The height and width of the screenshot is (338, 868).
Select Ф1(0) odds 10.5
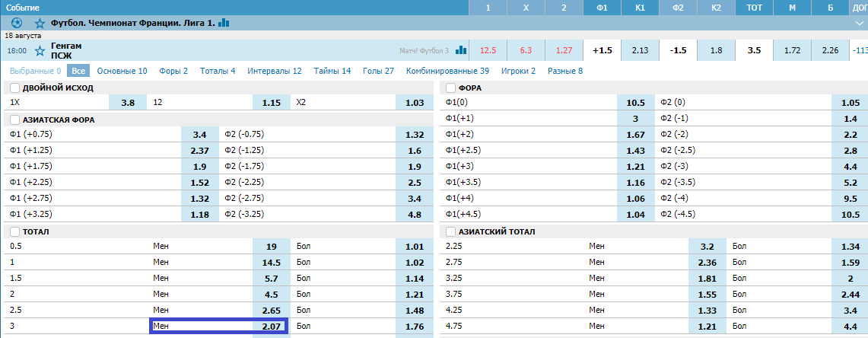[635, 103]
